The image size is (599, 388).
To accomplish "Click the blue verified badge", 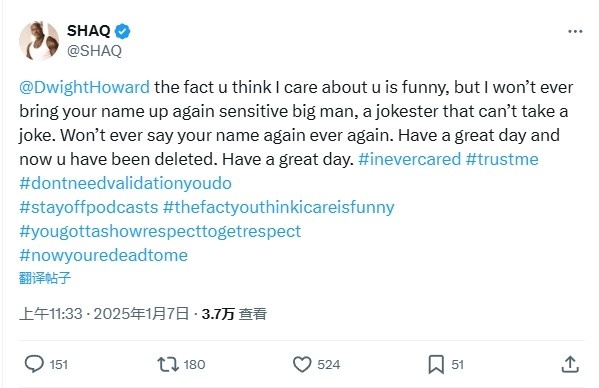I will [x=123, y=31].
